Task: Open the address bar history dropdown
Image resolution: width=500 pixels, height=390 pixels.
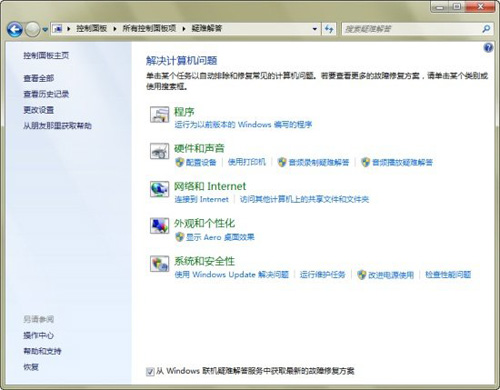Action: 314,29
